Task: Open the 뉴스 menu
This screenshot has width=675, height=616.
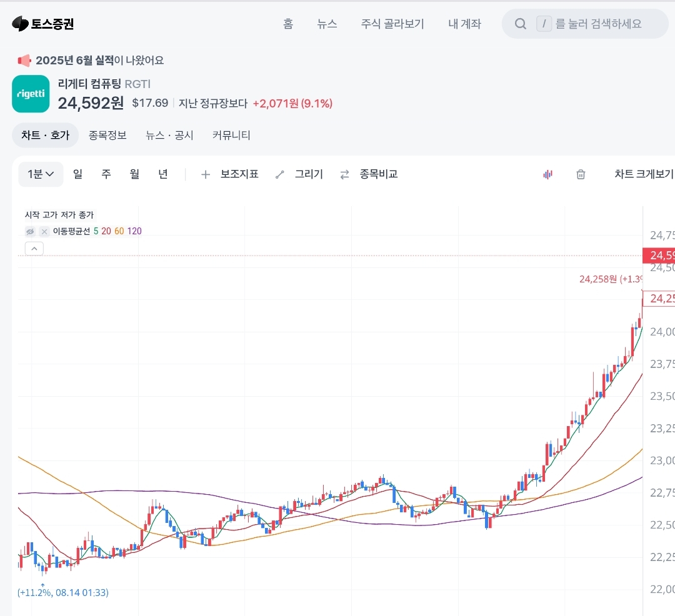Action: click(327, 24)
